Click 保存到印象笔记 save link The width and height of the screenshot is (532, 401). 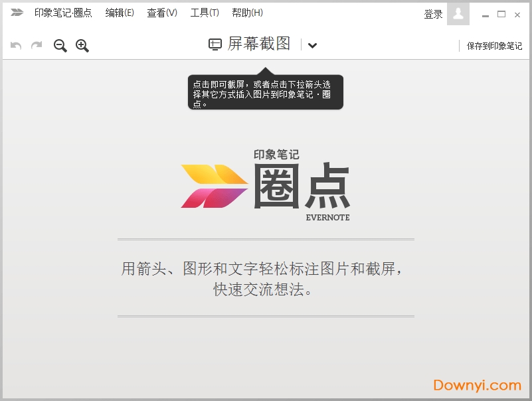[x=496, y=46]
